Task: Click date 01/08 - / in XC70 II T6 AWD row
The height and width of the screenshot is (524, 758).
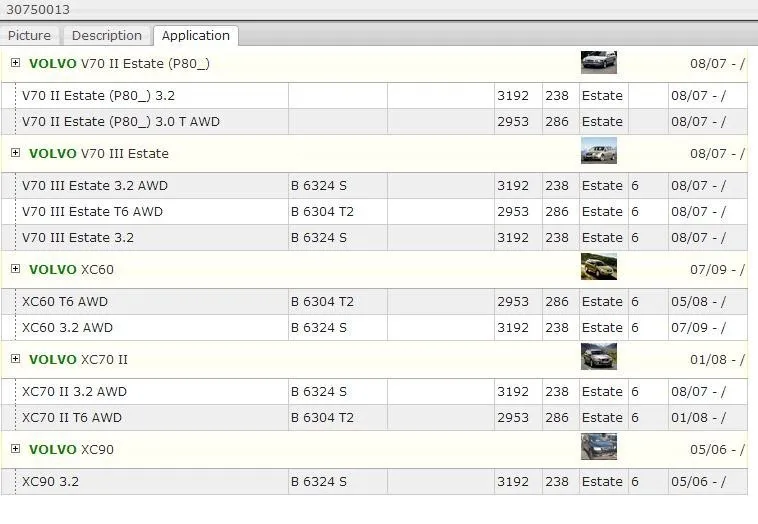Action: (x=698, y=418)
